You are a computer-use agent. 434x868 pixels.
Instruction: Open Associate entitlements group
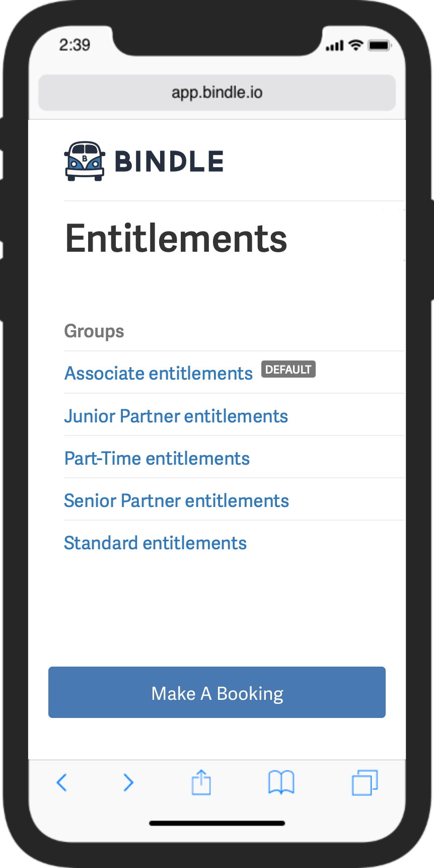(x=159, y=374)
